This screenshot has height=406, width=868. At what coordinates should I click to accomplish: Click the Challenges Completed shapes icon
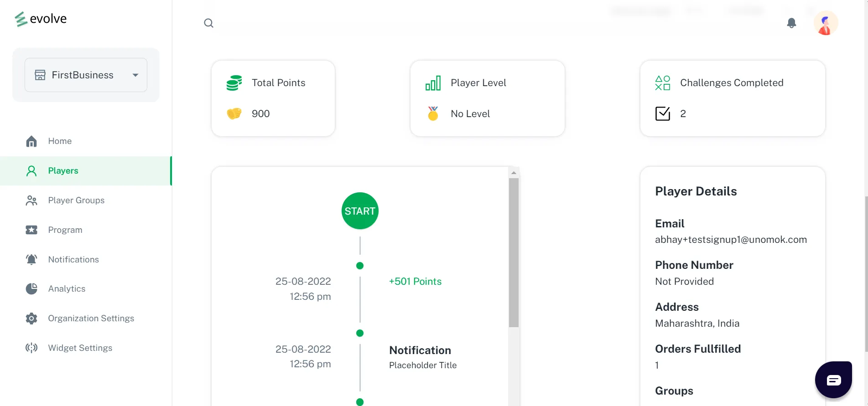(x=662, y=83)
